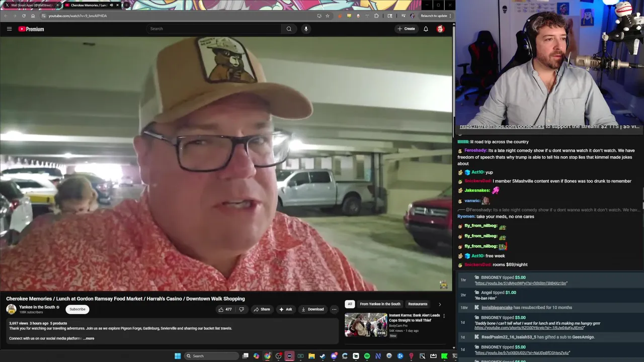Viewport: 644px width, 362px height.
Task: Open the streamlabs.com/bonecinks link
Action: click(x=502, y=127)
